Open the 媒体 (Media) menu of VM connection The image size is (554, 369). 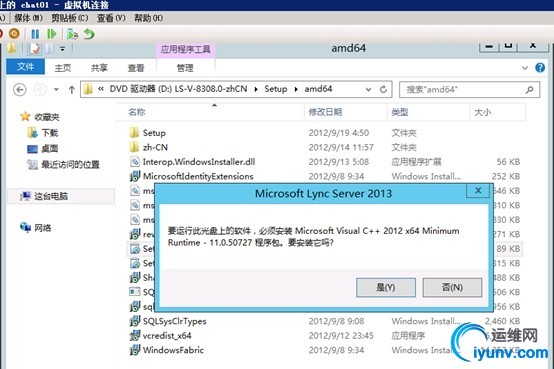[x=28, y=18]
